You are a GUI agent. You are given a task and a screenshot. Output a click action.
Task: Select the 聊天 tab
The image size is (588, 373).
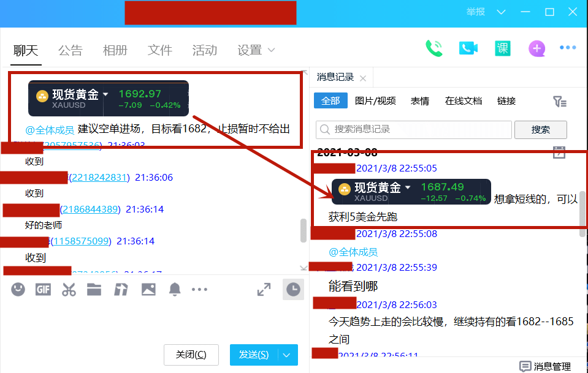pyautogui.click(x=26, y=50)
